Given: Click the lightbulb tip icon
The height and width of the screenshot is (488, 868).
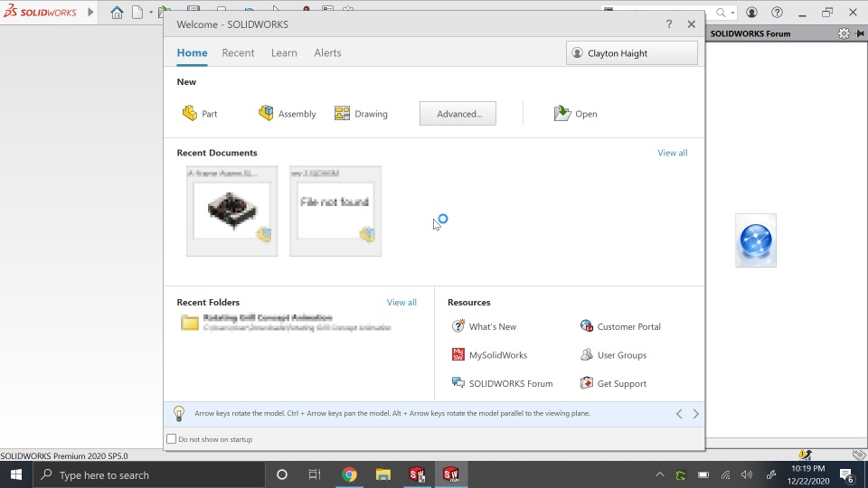Looking at the screenshot, I should [x=179, y=413].
